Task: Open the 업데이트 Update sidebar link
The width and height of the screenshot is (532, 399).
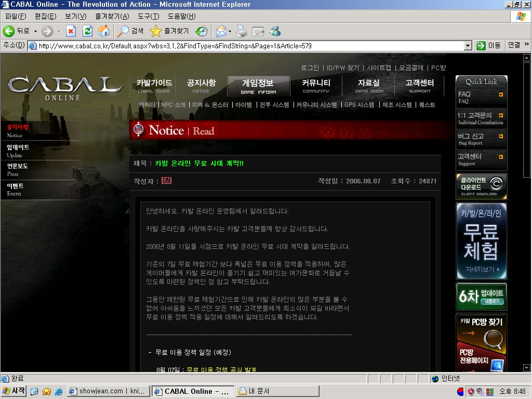Action: [x=18, y=151]
